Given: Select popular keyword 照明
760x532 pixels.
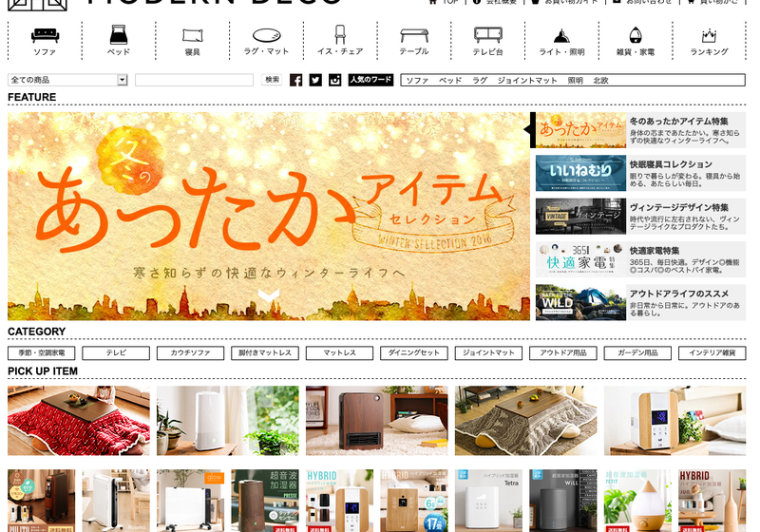Looking at the screenshot, I should click(x=576, y=81).
